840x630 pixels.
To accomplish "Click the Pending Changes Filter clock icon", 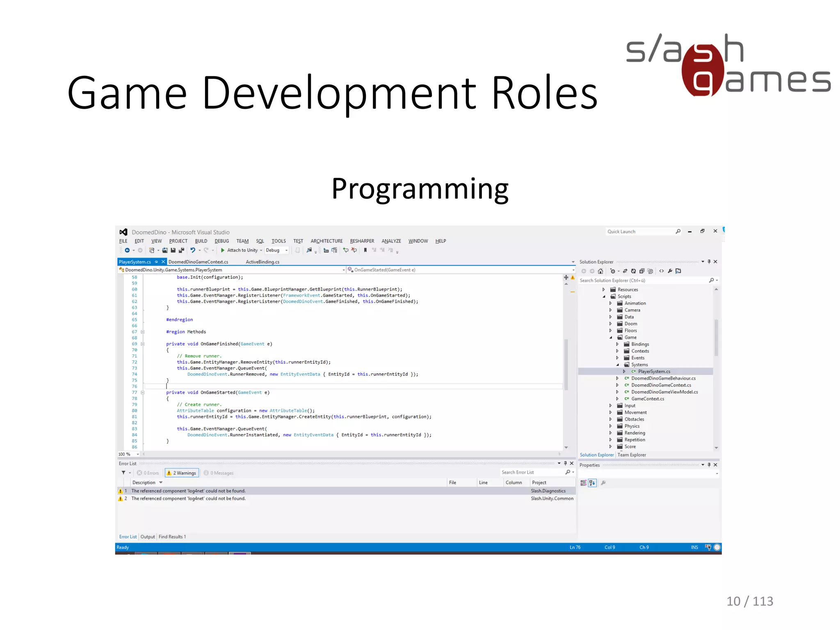I will [612, 271].
